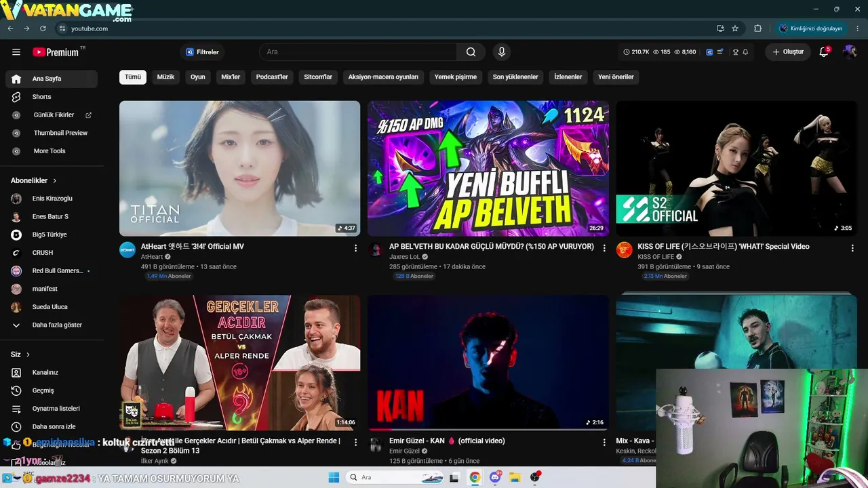Start voice search with the microphone icon
The image size is (868, 488).
[502, 52]
